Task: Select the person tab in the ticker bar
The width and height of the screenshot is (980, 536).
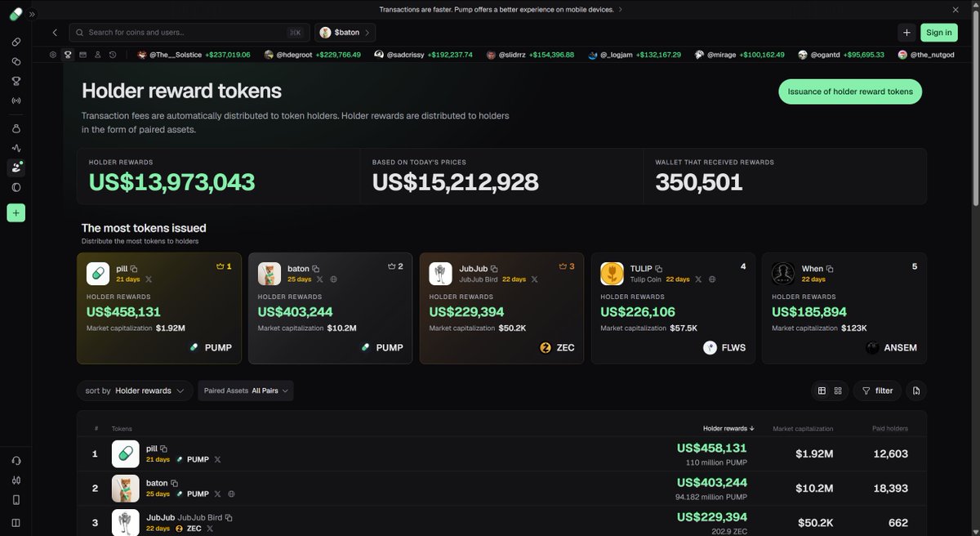Action: click(x=97, y=55)
